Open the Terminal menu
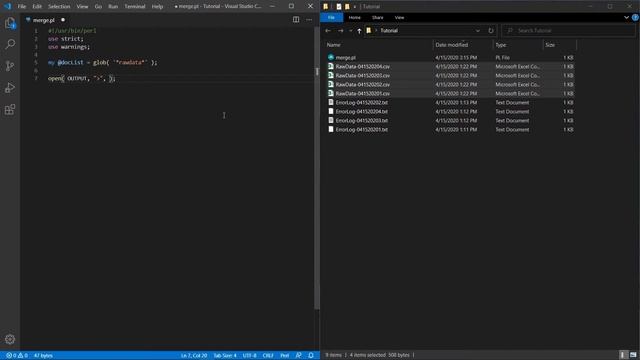The height and width of the screenshot is (360, 640). pyautogui.click(x=135, y=7)
